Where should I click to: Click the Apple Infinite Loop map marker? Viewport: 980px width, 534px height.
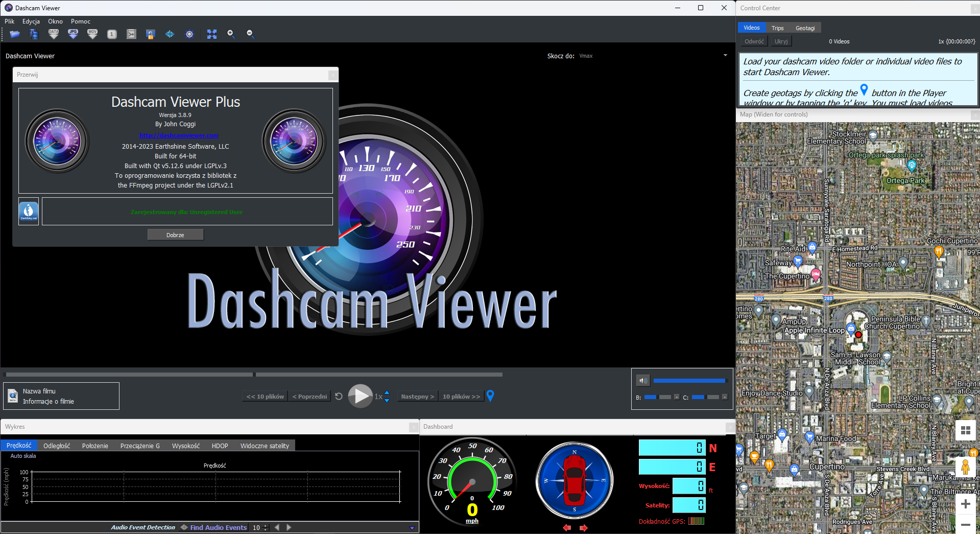click(851, 328)
